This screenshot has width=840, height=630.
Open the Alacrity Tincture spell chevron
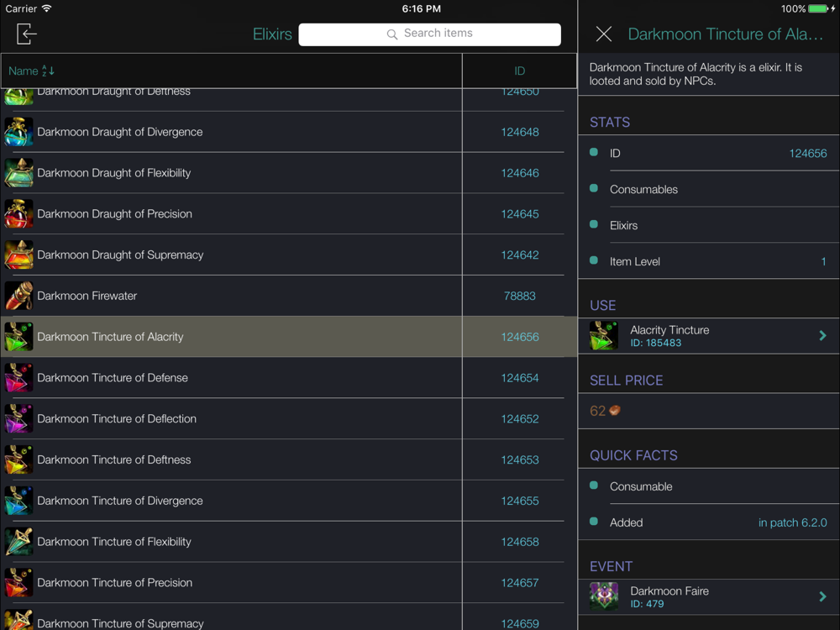click(x=823, y=335)
